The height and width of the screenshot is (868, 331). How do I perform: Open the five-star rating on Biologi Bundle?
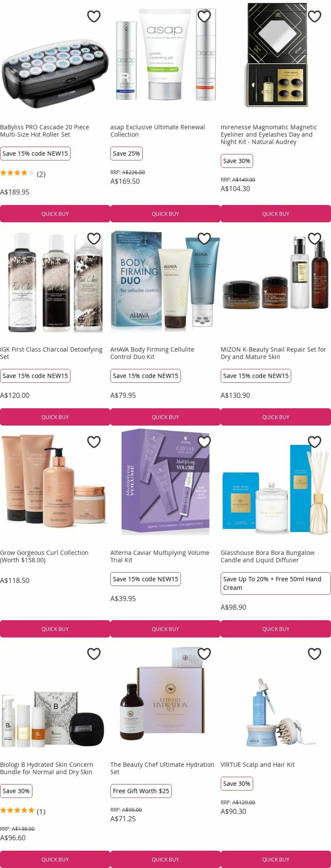tap(17, 810)
